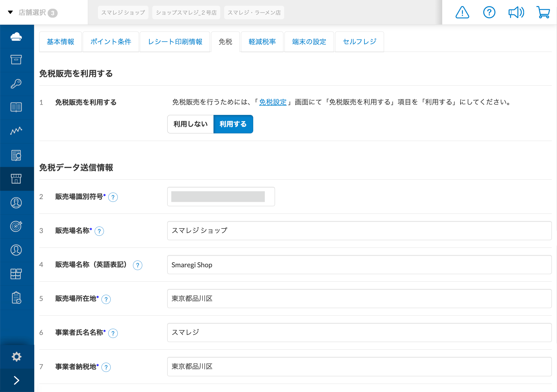Focus the Smaregi Shop English name field
The width and height of the screenshot is (557, 392).
coord(359,265)
